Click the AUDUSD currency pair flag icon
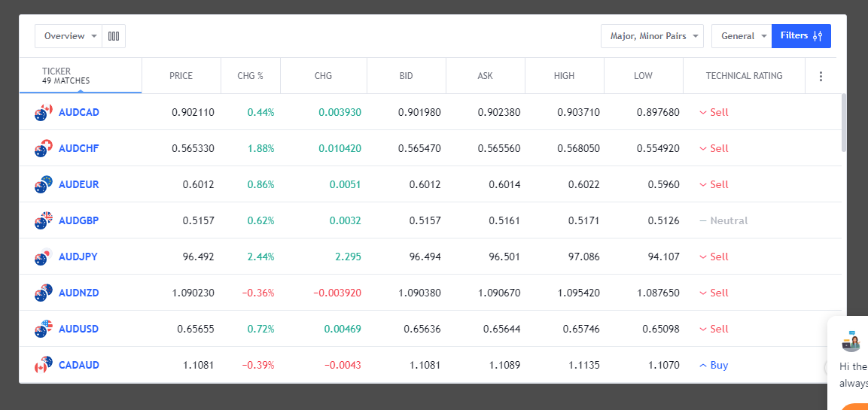The width and height of the screenshot is (868, 410). point(43,329)
